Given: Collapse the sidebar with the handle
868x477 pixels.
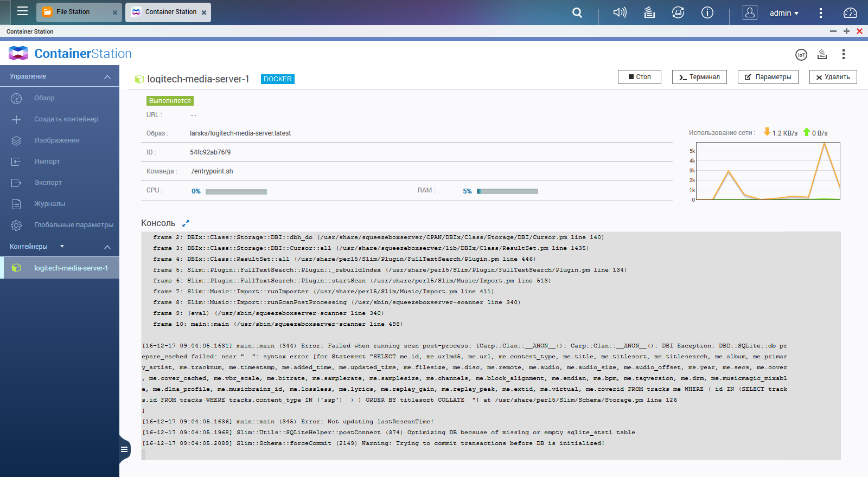Looking at the screenshot, I should pyautogui.click(x=125, y=449).
